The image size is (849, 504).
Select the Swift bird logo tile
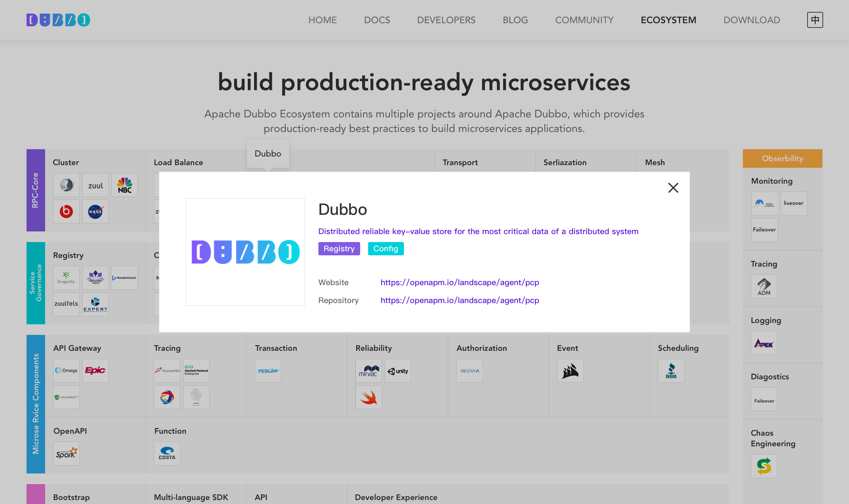368,397
